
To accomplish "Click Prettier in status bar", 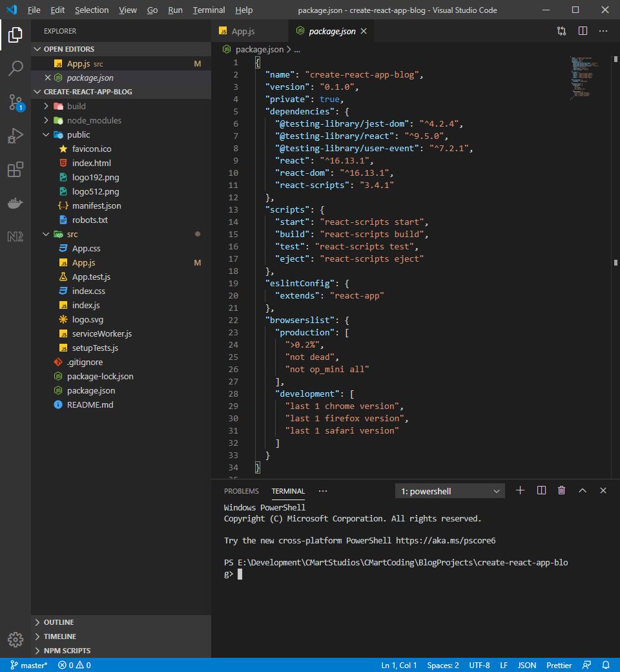I will (x=559, y=665).
